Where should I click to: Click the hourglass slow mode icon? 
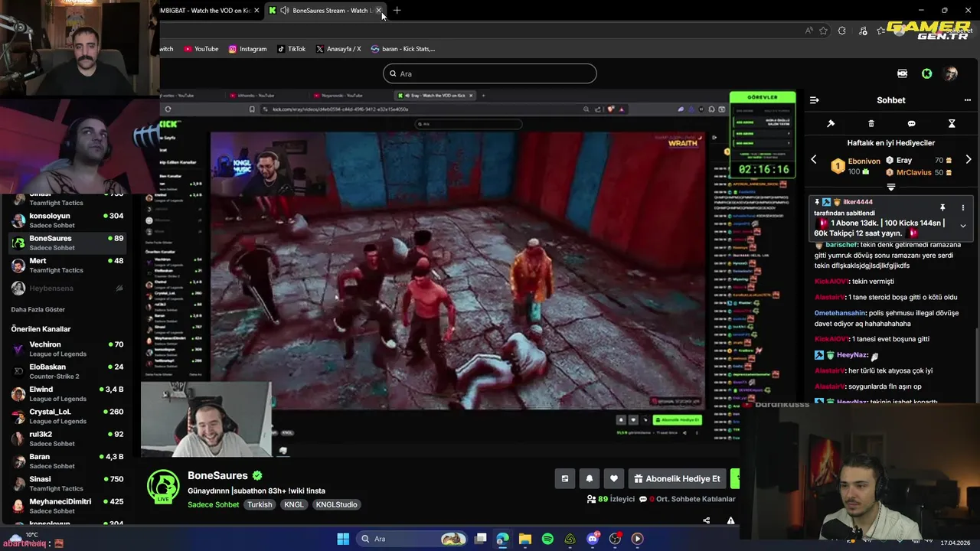[x=952, y=123]
